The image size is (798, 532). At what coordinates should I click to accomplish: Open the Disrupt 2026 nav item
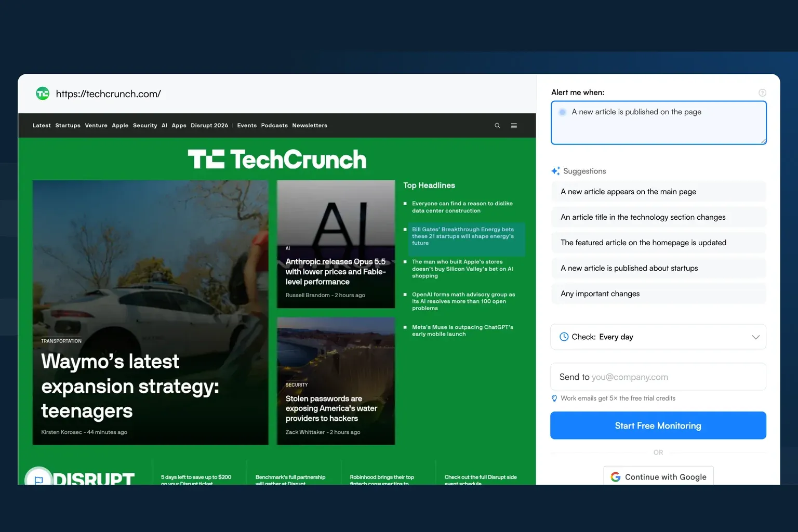tap(209, 126)
